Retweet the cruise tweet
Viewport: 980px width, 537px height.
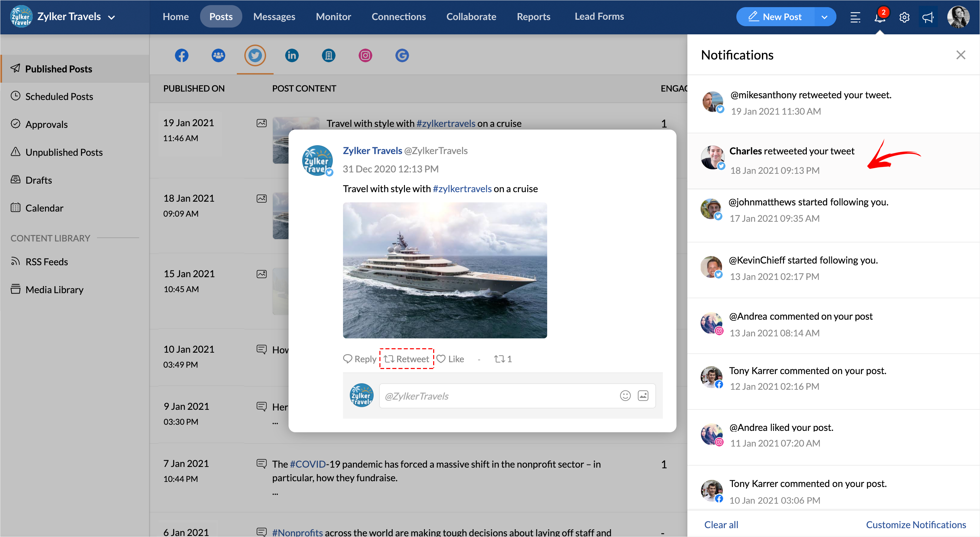(x=406, y=359)
